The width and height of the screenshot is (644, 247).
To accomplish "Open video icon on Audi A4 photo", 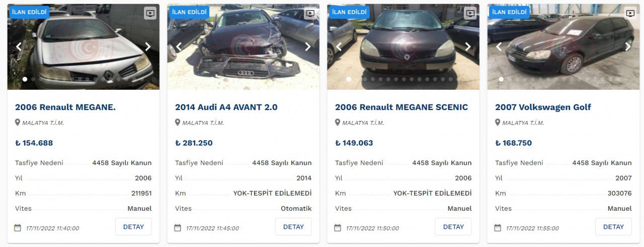I will [x=310, y=13].
